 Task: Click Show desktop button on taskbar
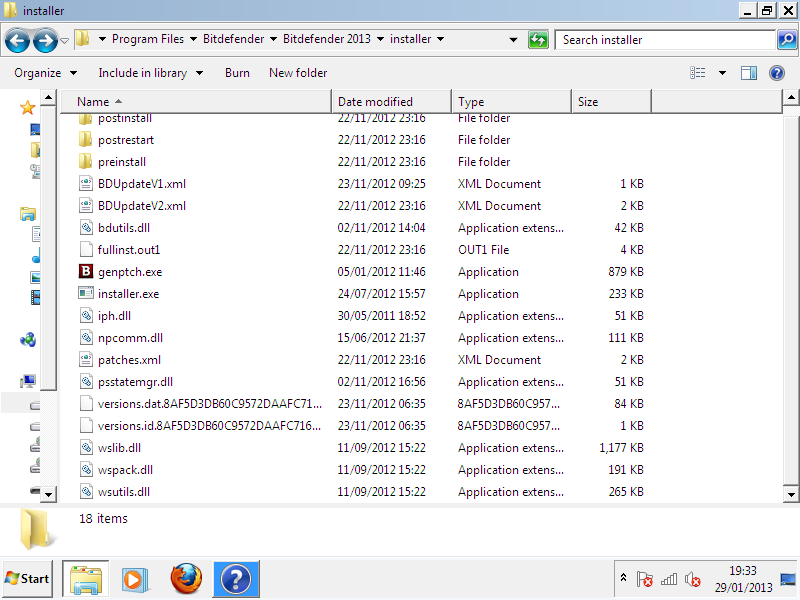click(789, 579)
